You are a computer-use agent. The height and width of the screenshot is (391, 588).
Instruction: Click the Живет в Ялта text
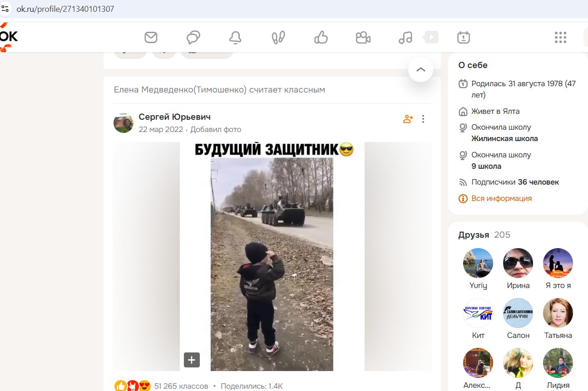495,111
